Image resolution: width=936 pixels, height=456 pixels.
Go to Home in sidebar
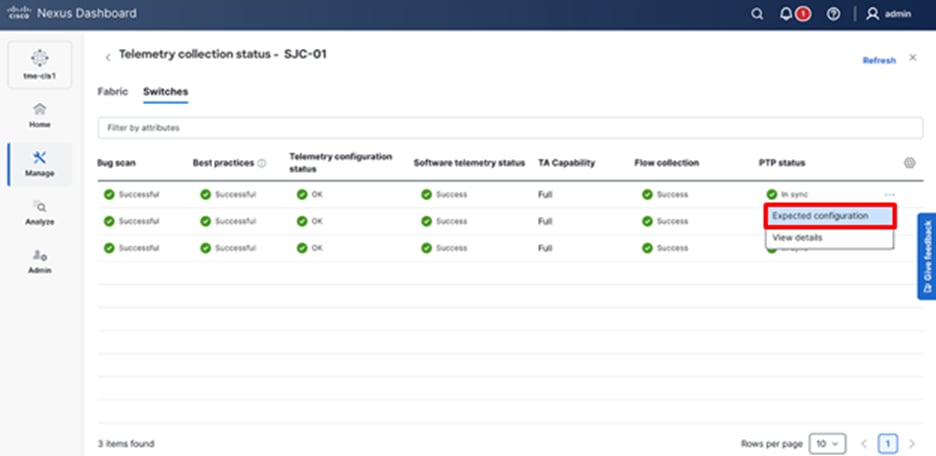pos(40,116)
